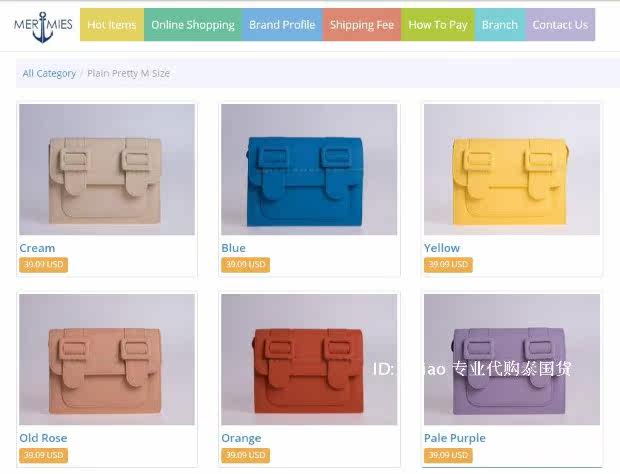The height and width of the screenshot is (474, 620).
Task: Open the Blue bag product image
Action: (309, 170)
